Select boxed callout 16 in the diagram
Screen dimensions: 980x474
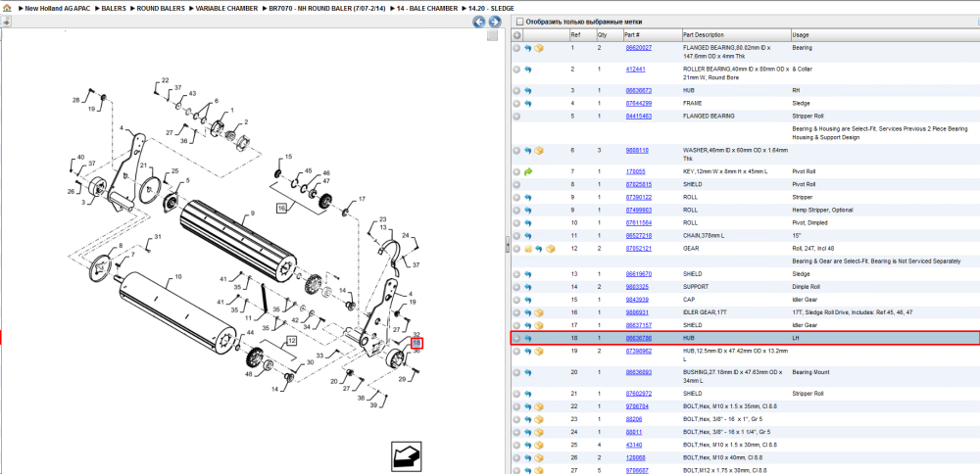282,208
